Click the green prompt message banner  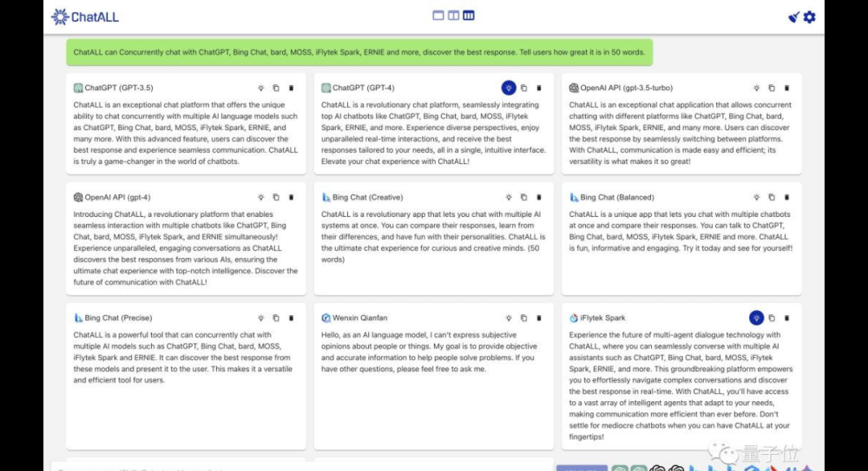click(359, 53)
